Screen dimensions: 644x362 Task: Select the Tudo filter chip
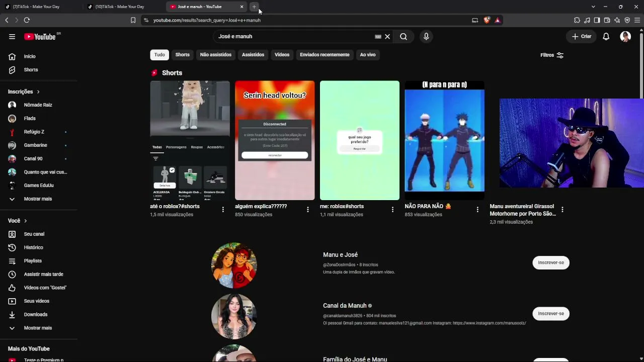click(159, 55)
